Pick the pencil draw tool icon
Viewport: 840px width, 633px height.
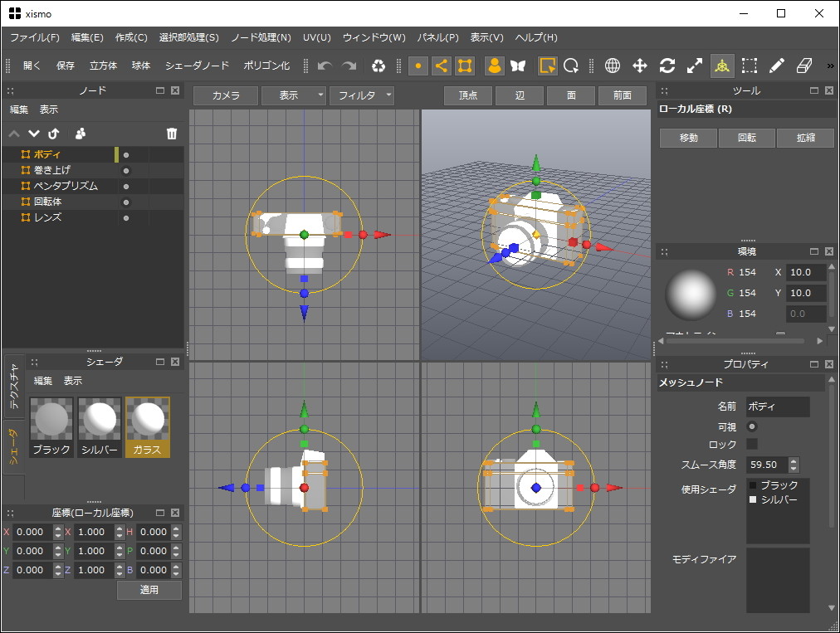[776, 66]
